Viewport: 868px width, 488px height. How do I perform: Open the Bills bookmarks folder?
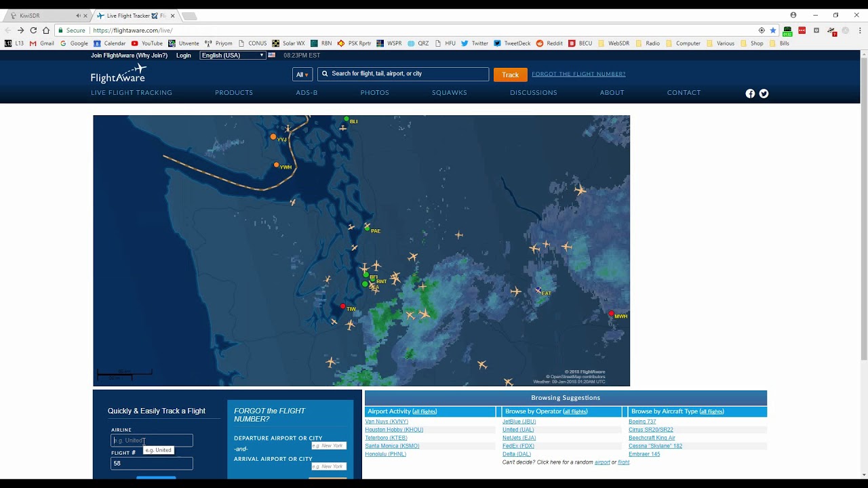[779, 43]
